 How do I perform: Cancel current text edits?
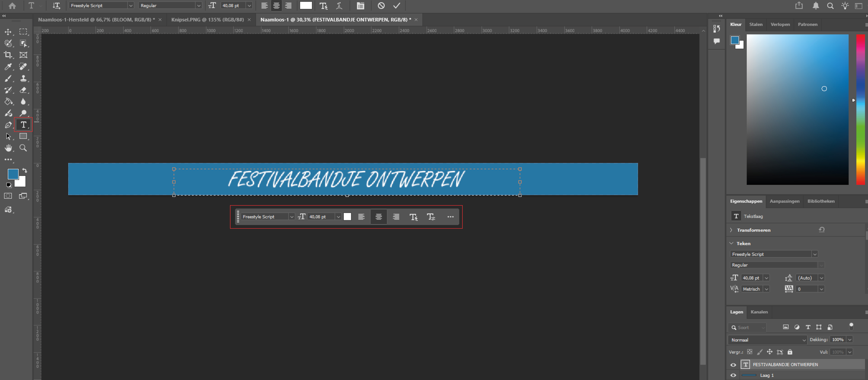381,5
